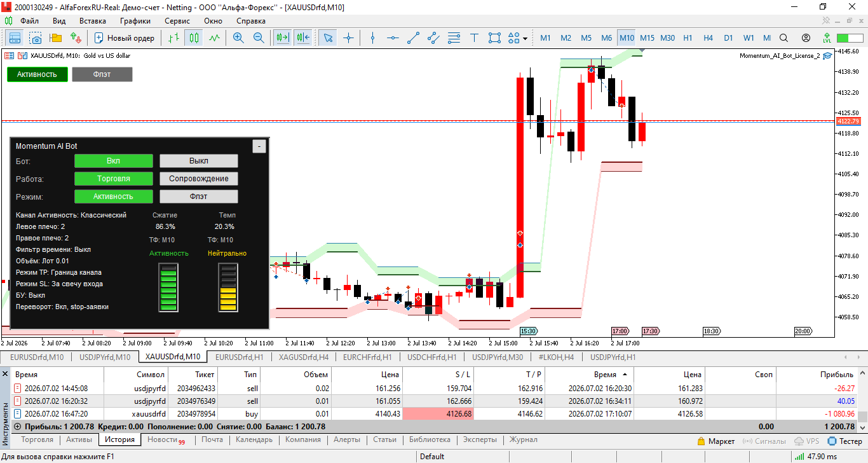Screen dimensions: 868x463
Task: Click the green Активность level bar indicator
Action: [168, 289]
